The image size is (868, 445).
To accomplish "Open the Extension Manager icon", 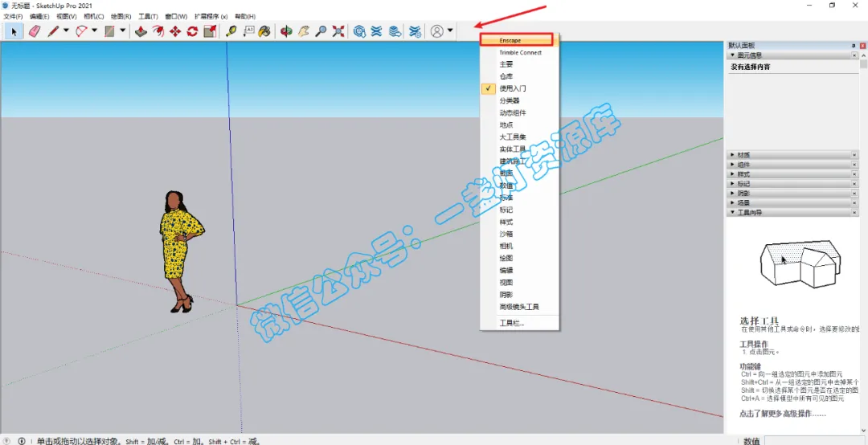I will [415, 31].
